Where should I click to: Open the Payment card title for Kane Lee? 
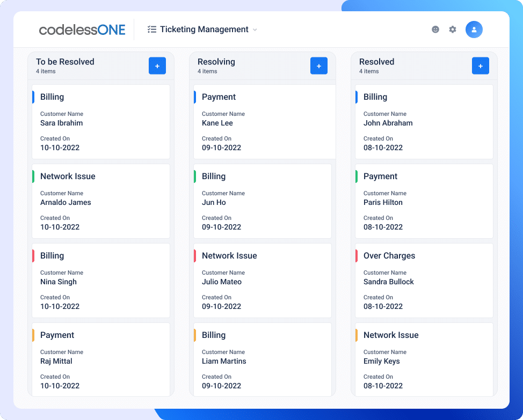[219, 97]
